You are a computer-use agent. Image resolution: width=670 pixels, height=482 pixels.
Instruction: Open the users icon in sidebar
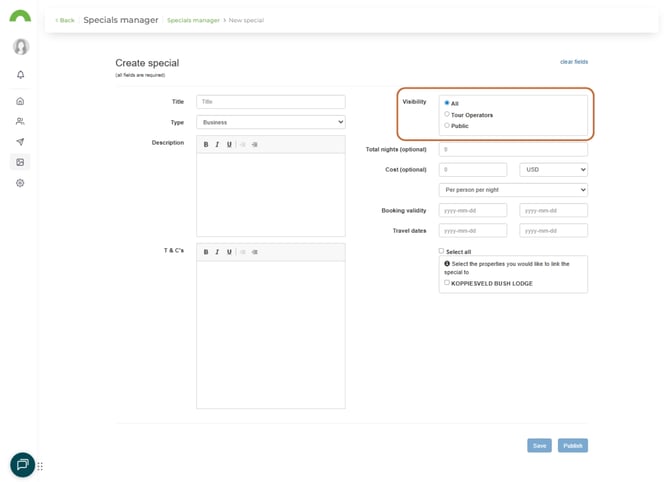click(x=20, y=122)
